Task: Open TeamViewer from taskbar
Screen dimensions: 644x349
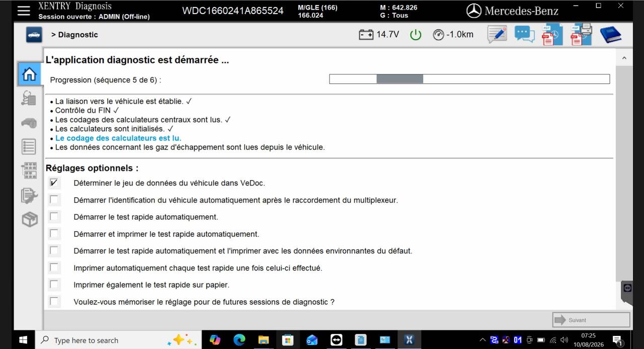Action: tap(336, 340)
